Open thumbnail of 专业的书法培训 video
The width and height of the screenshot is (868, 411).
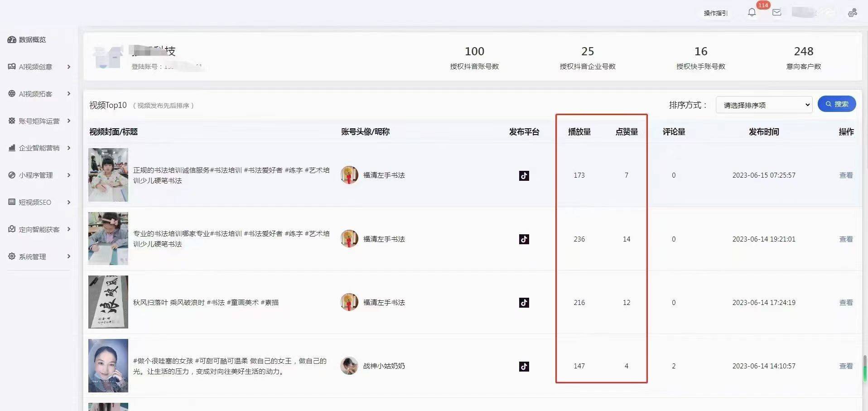[x=108, y=238]
